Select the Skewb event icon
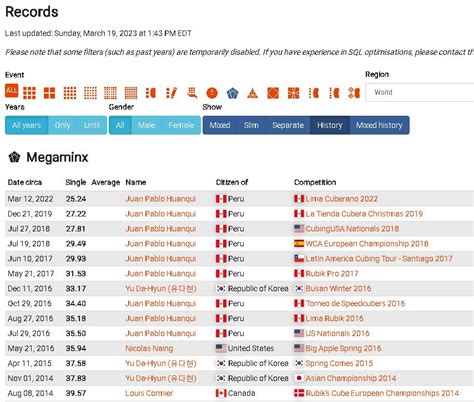This screenshot has height=402, width=474. [x=273, y=93]
